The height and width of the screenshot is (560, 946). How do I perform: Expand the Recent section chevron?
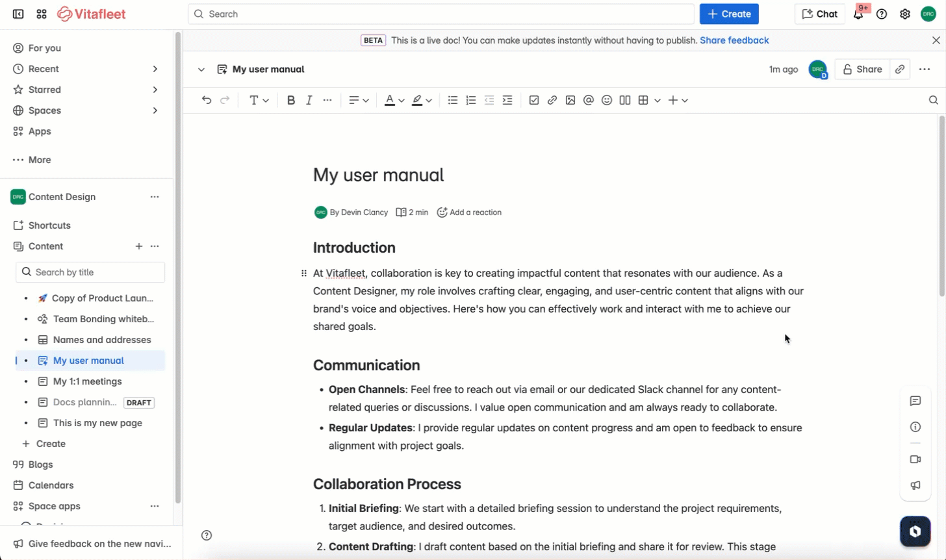pos(155,69)
